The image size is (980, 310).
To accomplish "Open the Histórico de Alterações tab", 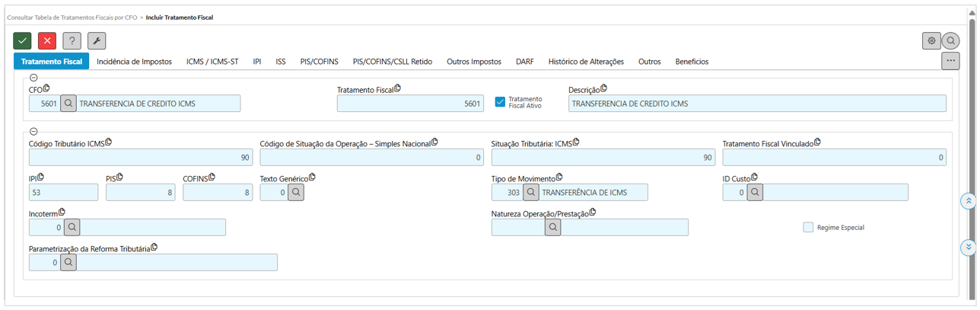I will tap(586, 62).
